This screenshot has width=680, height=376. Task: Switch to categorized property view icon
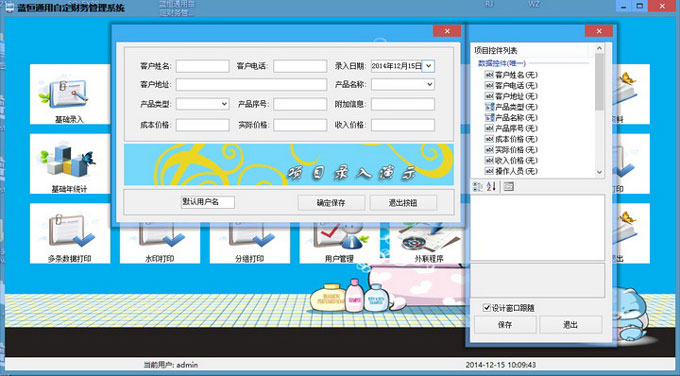pos(477,187)
